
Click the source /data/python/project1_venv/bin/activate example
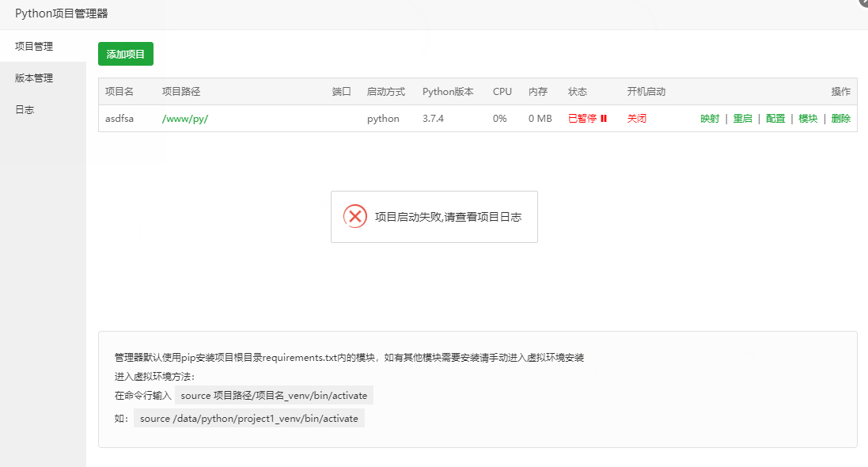[x=249, y=418]
